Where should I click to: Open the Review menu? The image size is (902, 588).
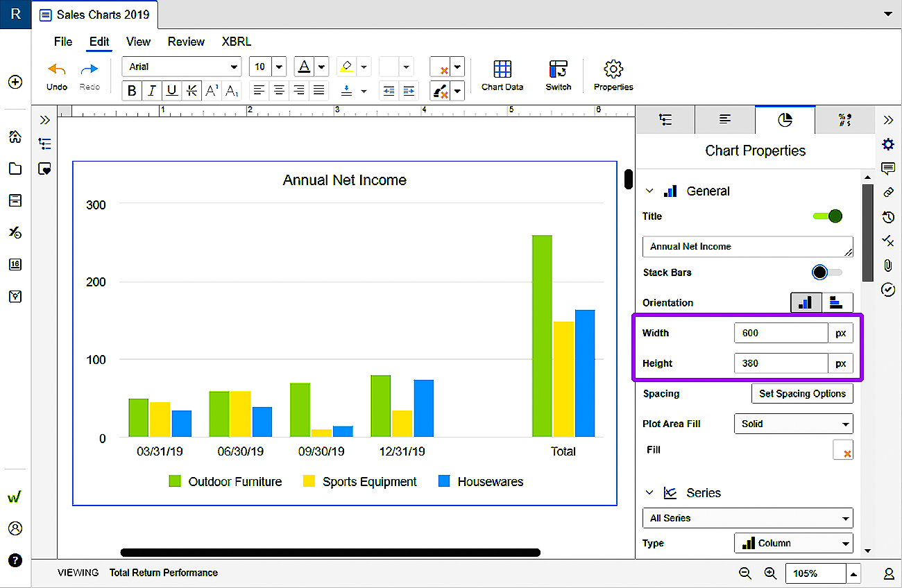point(186,42)
